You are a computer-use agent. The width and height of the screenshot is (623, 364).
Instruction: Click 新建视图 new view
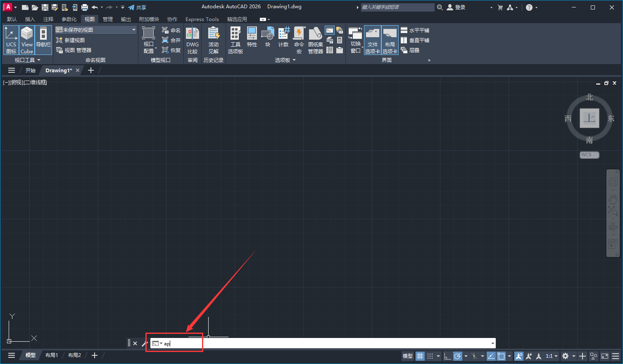(71, 40)
